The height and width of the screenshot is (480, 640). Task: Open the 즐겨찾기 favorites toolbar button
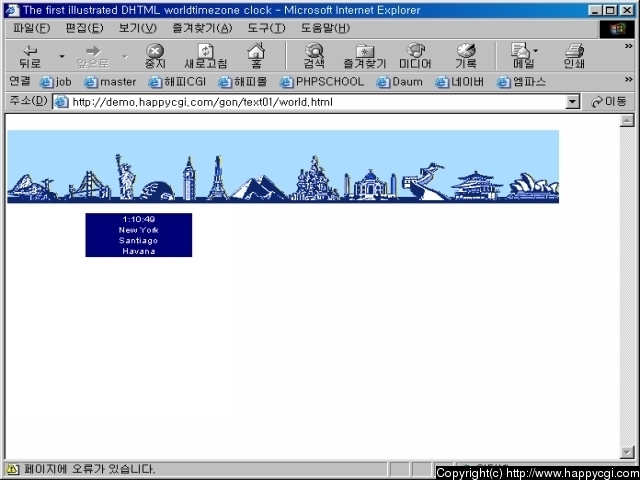364,56
